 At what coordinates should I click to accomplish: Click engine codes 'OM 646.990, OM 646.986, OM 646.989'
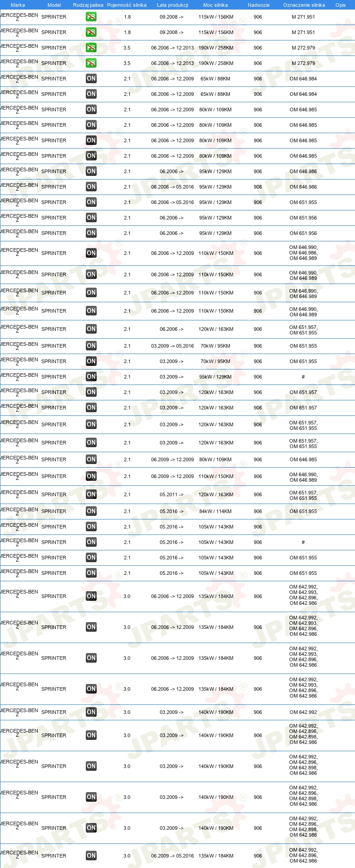pos(303,253)
